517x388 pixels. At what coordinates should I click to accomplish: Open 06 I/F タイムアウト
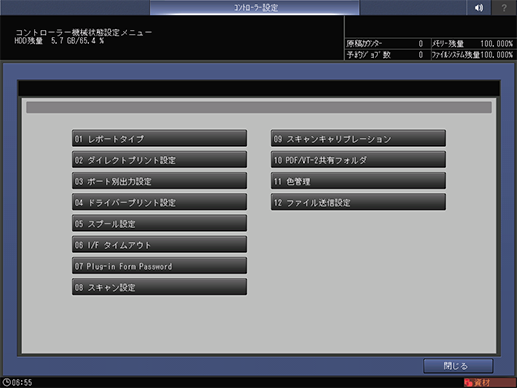point(159,245)
